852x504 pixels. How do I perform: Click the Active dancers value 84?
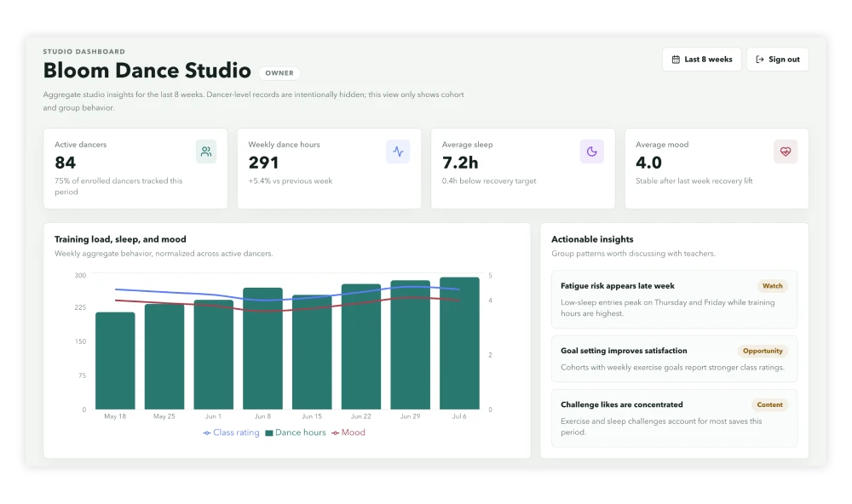(66, 163)
